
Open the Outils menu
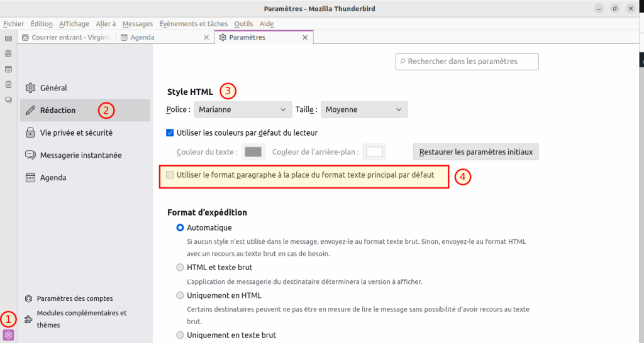point(243,24)
